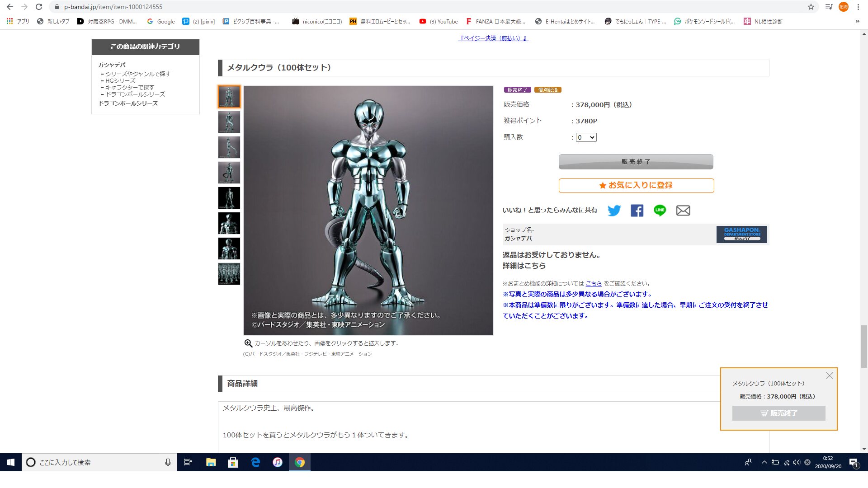Show hidden bookmarks overflow chevron
868x488 pixels.
pos(857,21)
